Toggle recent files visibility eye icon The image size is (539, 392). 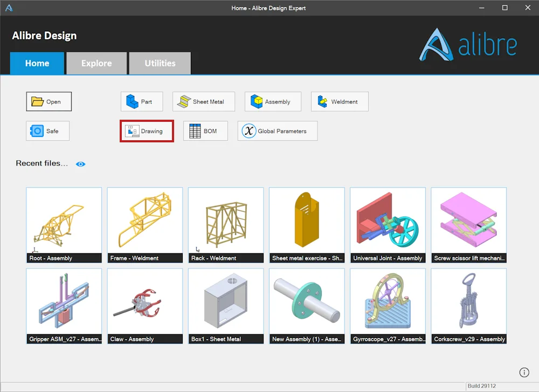point(80,164)
